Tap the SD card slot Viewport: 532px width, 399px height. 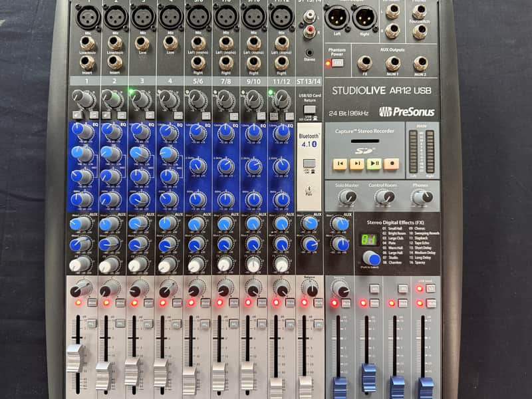[364, 141]
